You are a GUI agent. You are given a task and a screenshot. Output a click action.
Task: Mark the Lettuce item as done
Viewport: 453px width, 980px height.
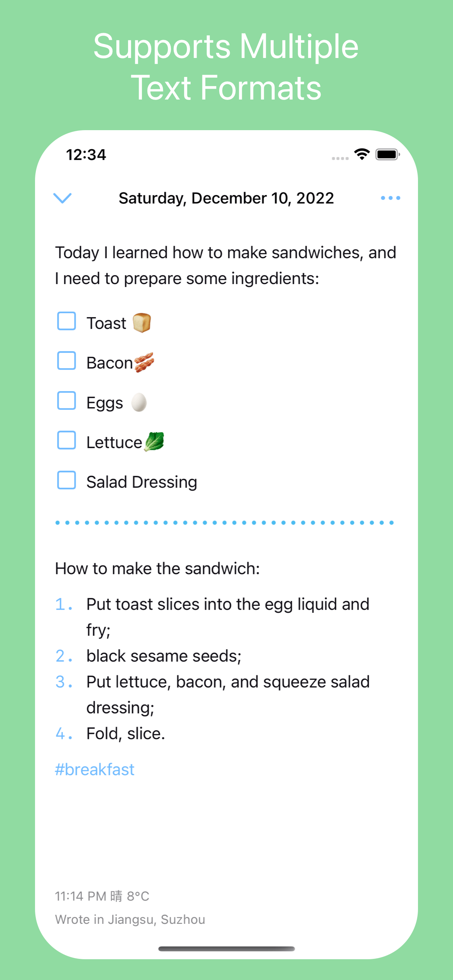[67, 440]
